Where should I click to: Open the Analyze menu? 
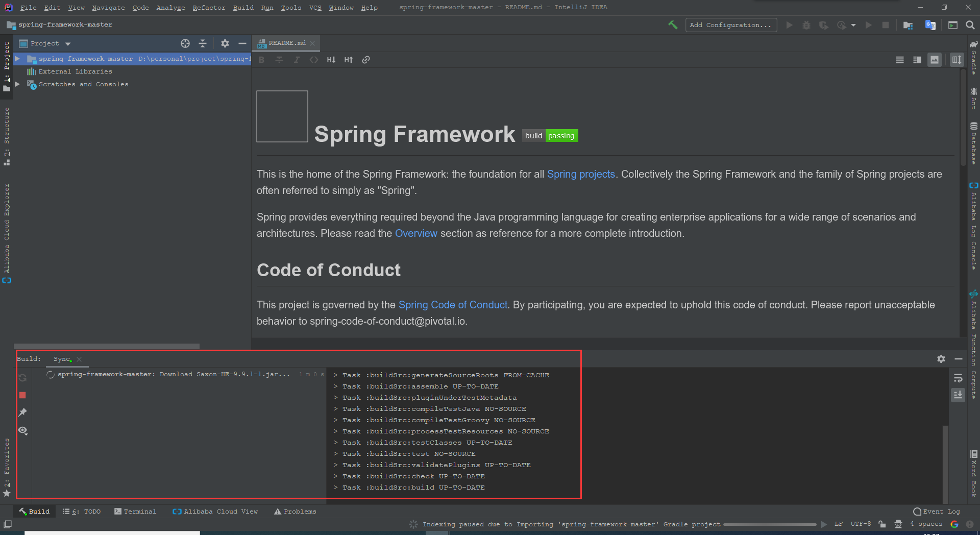tap(170, 7)
